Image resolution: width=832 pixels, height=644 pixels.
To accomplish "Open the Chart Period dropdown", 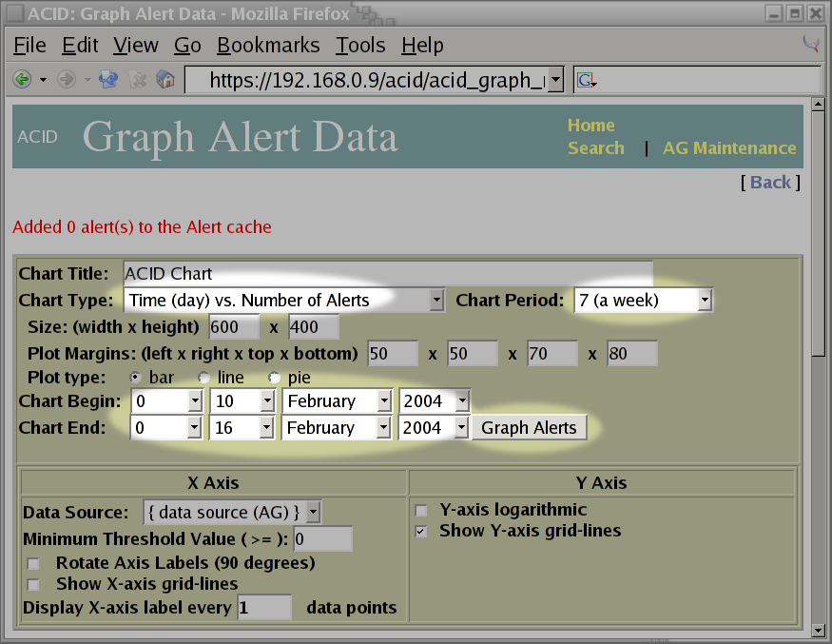I will point(644,301).
